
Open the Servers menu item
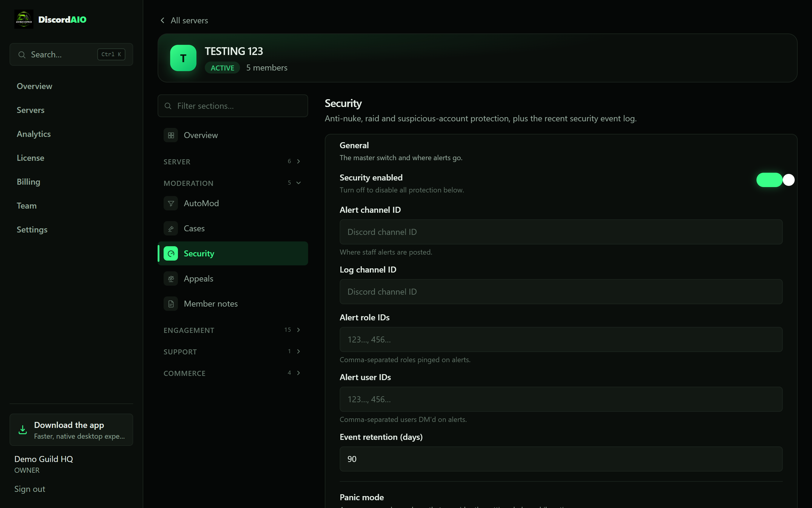(30, 110)
